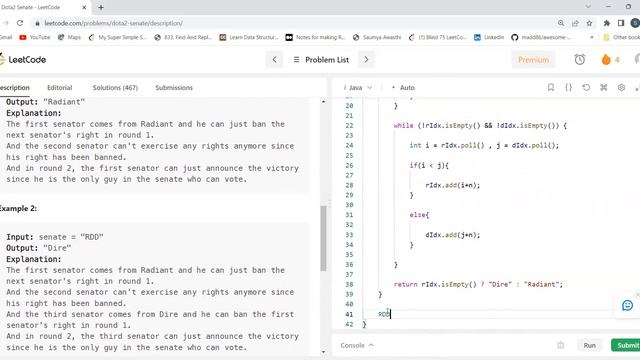
Task: Toggle the Auto complete setting
Action: [x=403, y=88]
